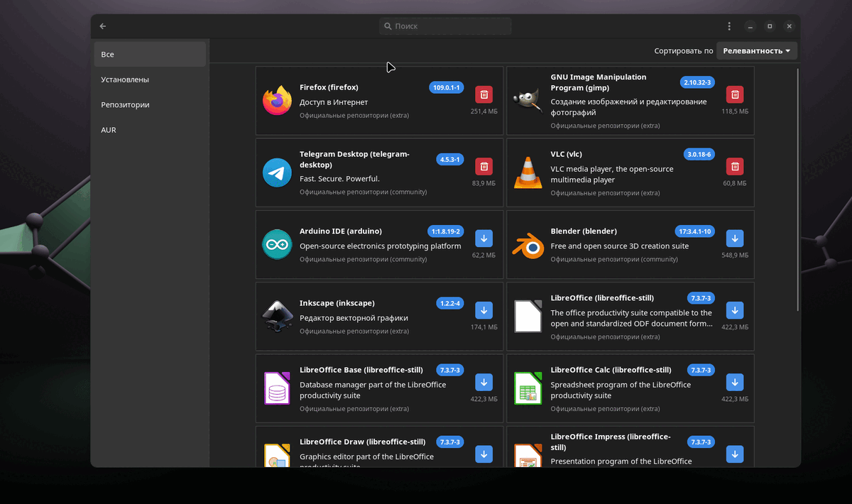The image size is (852, 504).
Task: Install LibreOffice (libreoffice-still) download button
Action: [735, 310]
